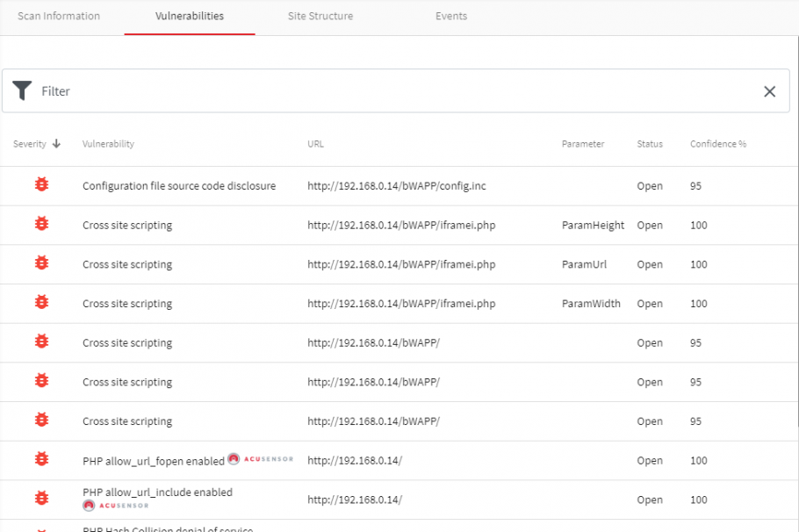Open Cross site scripting entry for ParamUrl
799x532 pixels.
(x=127, y=264)
